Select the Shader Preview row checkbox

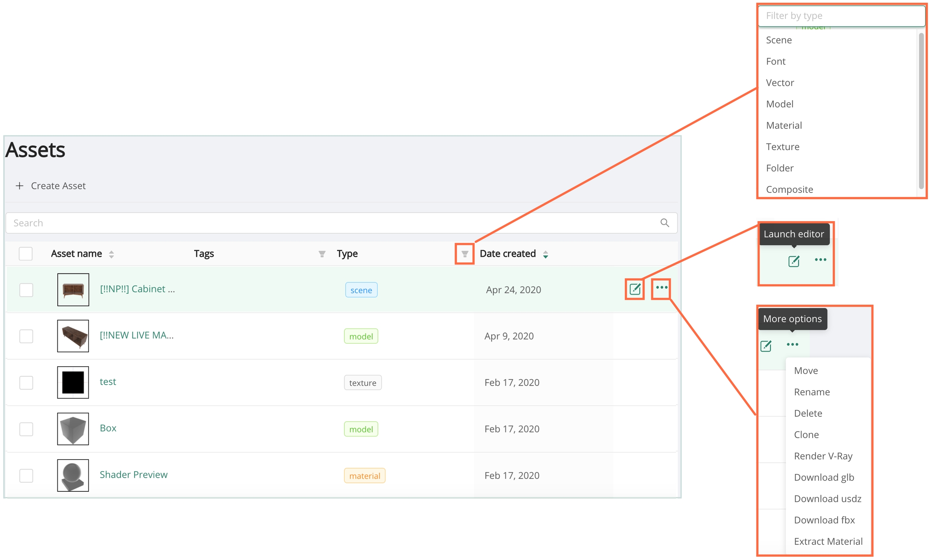click(26, 475)
